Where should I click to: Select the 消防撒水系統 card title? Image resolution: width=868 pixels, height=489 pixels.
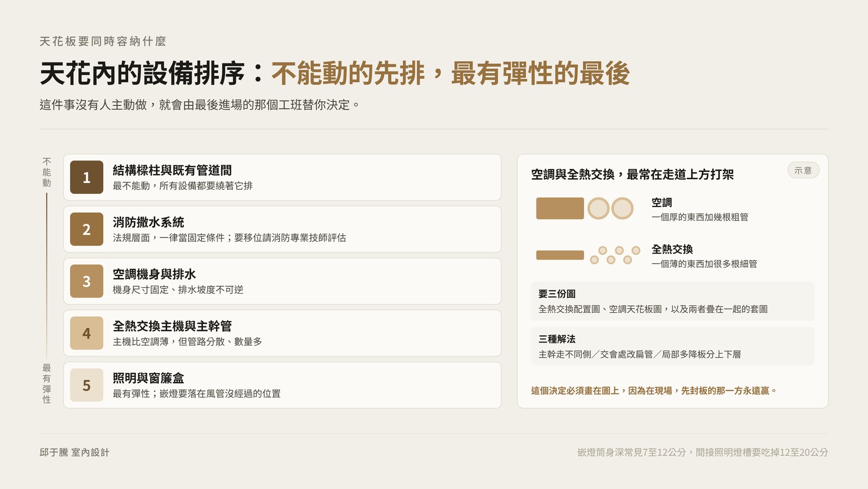click(x=148, y=222)
